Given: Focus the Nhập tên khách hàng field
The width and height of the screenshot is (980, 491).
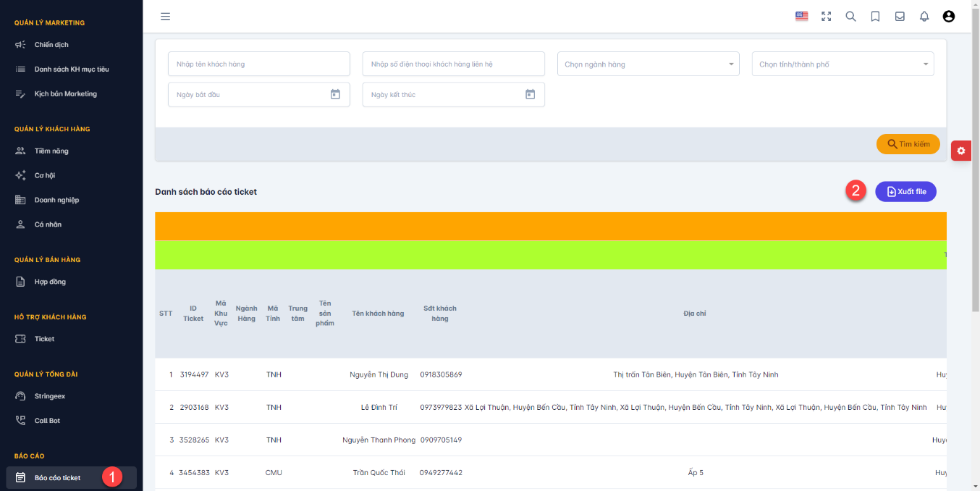Looking at the screenshot, I should tap(259, 64).
